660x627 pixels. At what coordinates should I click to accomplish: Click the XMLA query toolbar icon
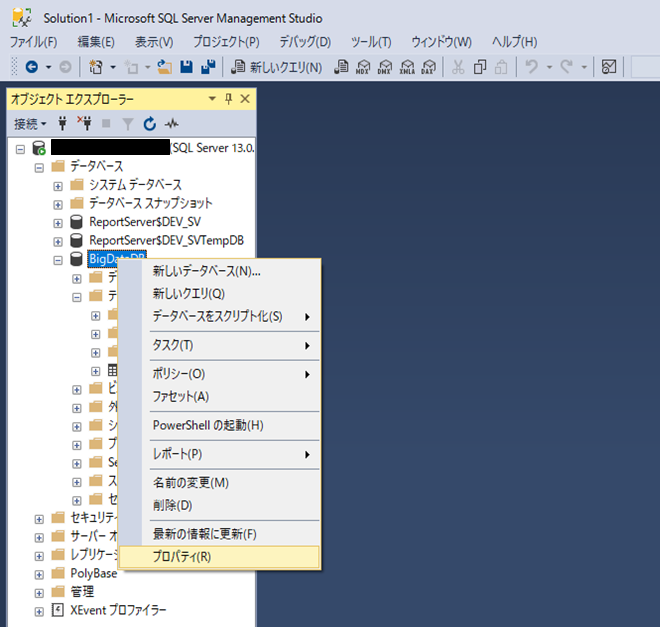(x=407, y=67)
